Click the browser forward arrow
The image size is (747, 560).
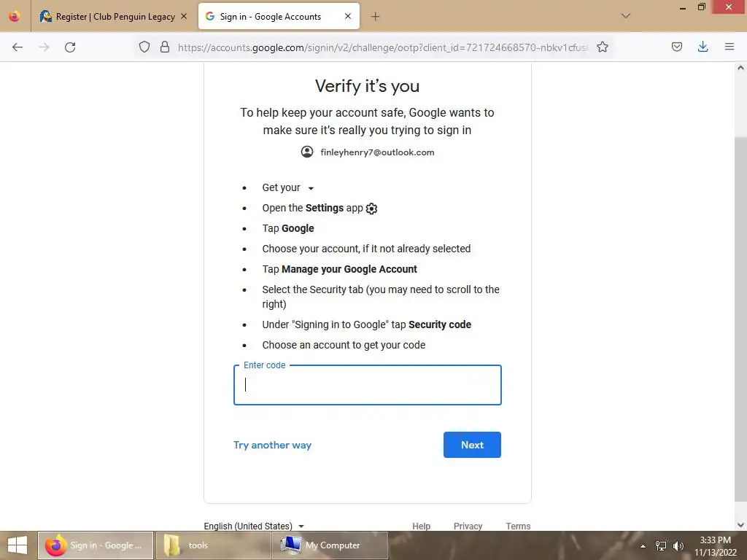[44, 47]
